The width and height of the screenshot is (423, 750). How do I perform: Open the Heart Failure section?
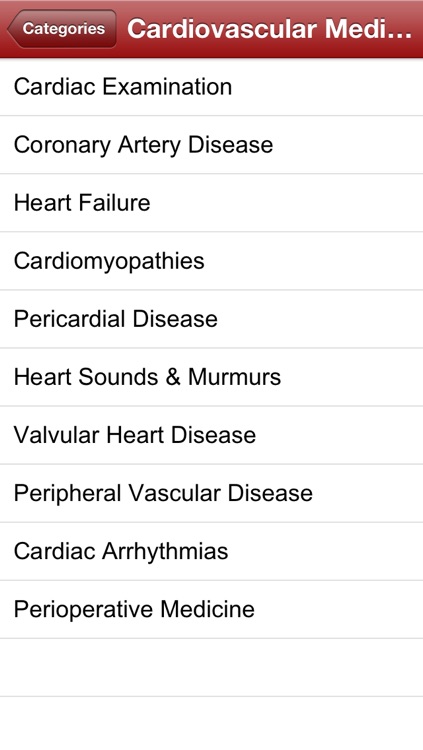212,203
